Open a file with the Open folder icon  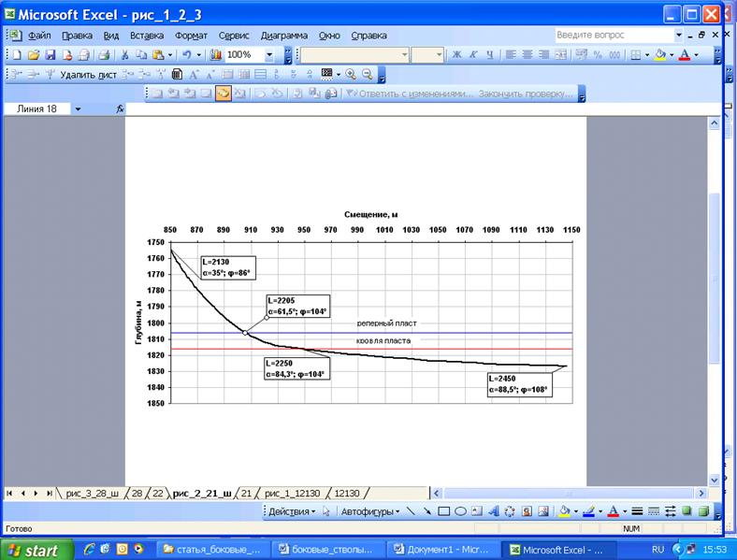pos(34,55)
